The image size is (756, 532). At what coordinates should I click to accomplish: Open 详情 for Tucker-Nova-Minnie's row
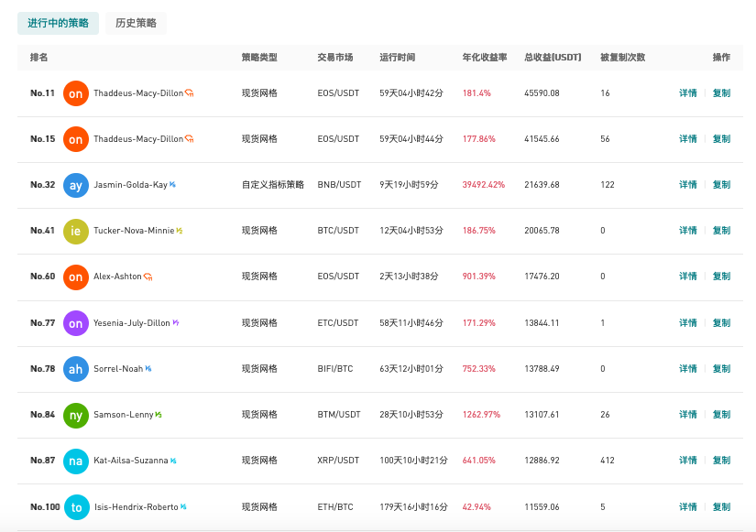click(688, 231)
